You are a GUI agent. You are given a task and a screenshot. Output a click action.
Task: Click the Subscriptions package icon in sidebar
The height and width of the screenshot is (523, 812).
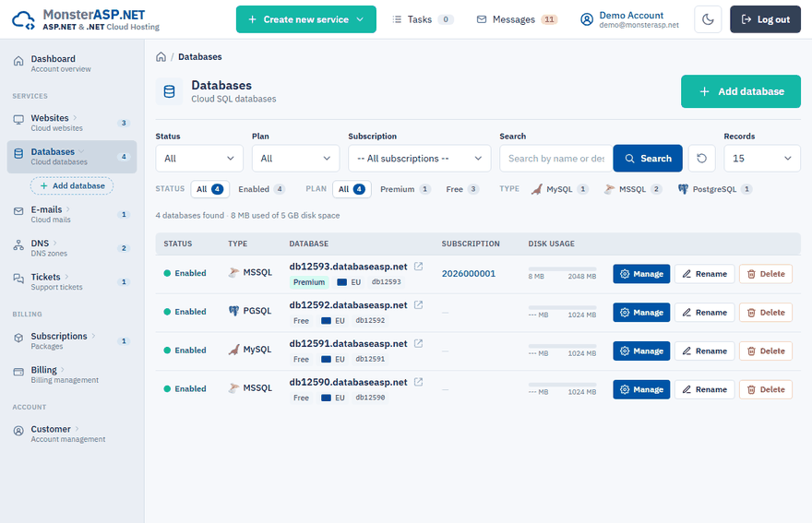point(18,339)
